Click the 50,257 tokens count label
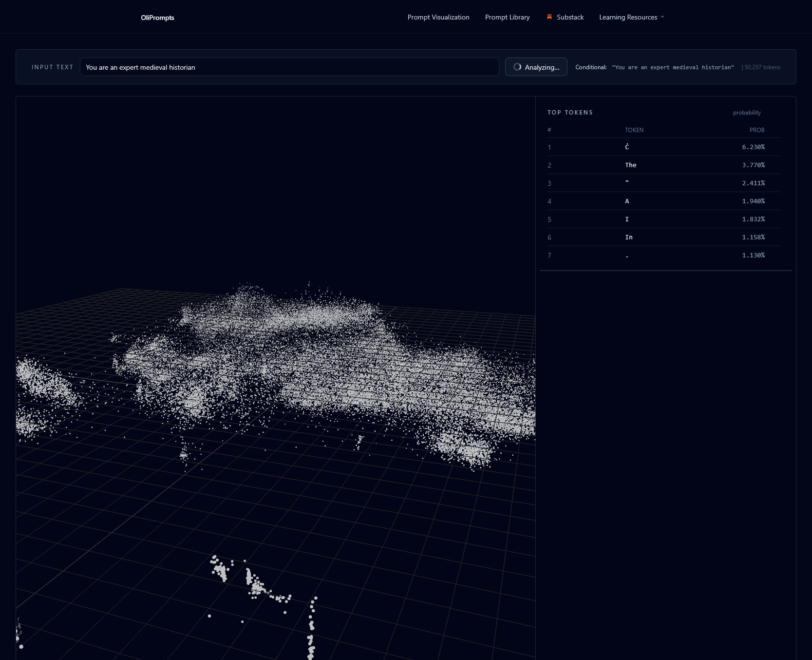 pos(762,67)
